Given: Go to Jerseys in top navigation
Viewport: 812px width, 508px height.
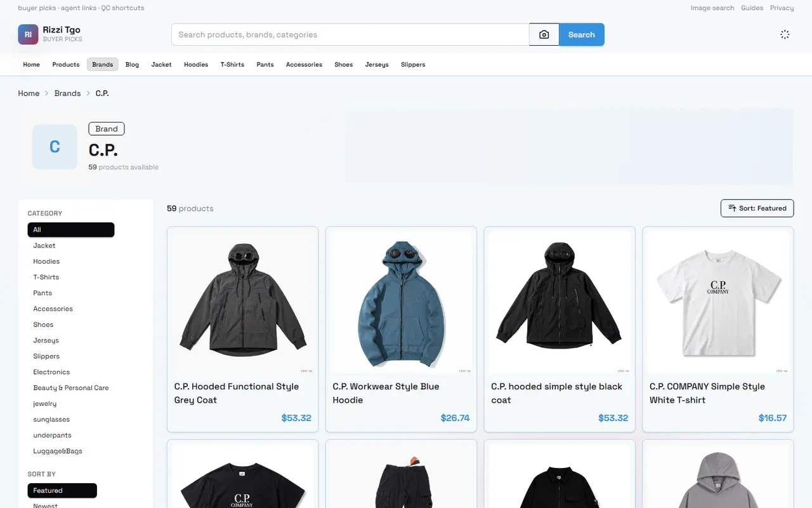Looking at the screenshot, I should tap(377, 65).
